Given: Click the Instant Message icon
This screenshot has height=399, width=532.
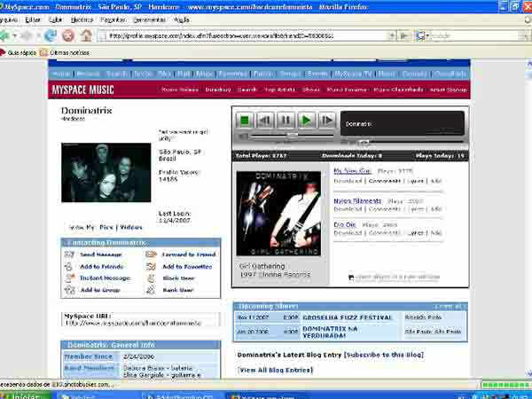Looking at the screenshot, I should click(69, 278).
